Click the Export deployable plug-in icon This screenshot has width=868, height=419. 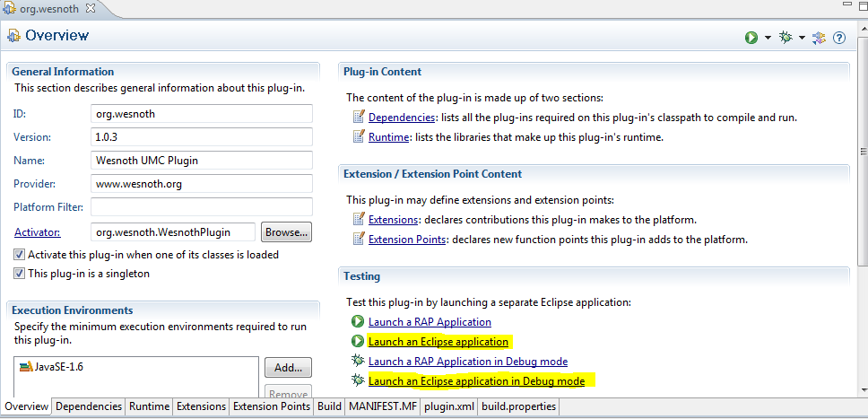pyautogui.click(x=819, y=38)
